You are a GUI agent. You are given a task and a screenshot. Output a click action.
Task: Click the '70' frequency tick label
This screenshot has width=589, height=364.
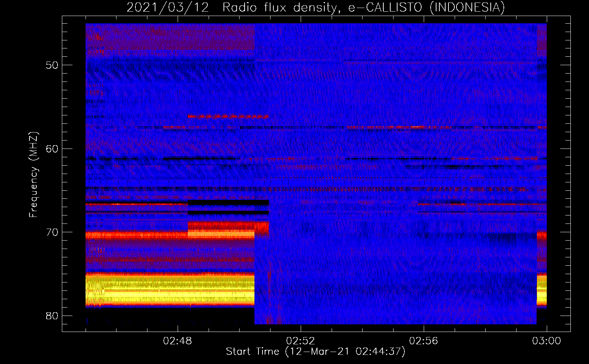pos(52,232)
